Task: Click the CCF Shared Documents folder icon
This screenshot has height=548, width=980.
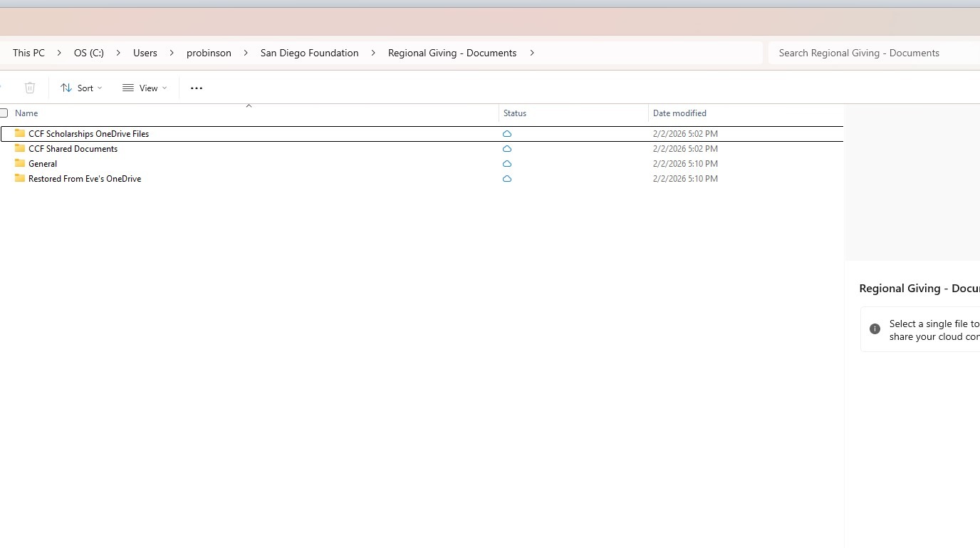Action: click(x=20, y=148)
